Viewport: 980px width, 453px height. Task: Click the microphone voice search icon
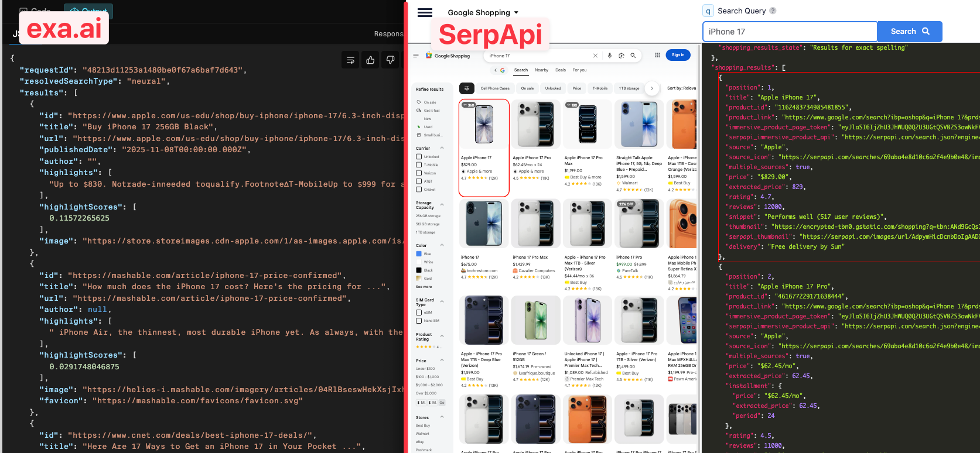click(x=610, y=56)
